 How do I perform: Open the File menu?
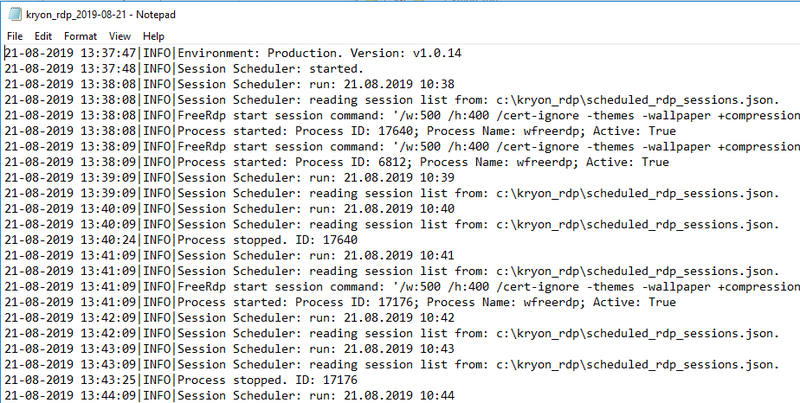coord(15,36)
